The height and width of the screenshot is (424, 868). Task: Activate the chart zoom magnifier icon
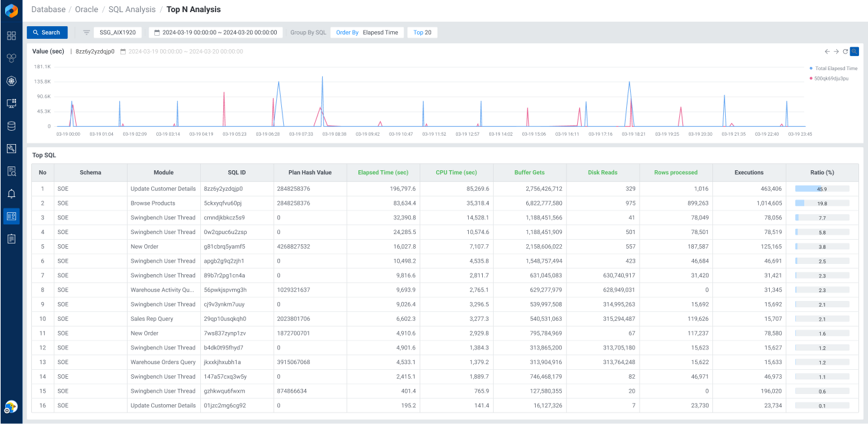tap(855, 52)
